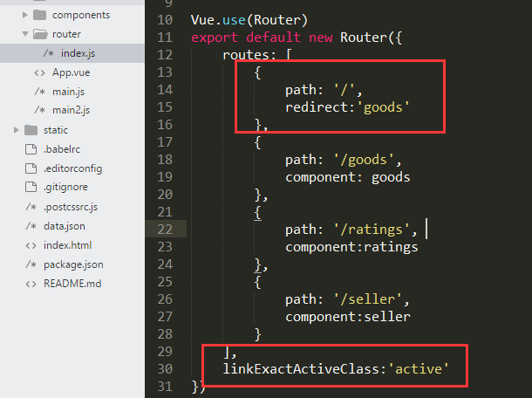The width and height of the screenshot is (532, 398).
Task: Click the path: '/ratings' code text
Action: pyautogui.click(x=351, y=230)
